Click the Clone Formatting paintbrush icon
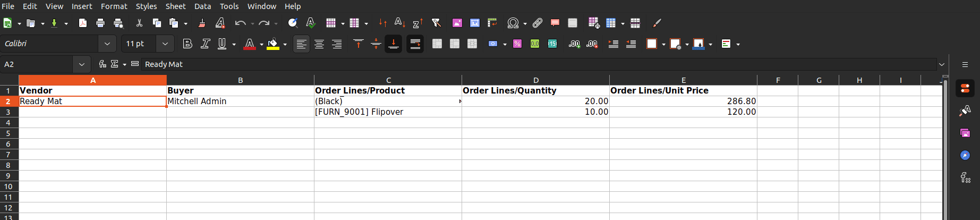 point(202,23)
